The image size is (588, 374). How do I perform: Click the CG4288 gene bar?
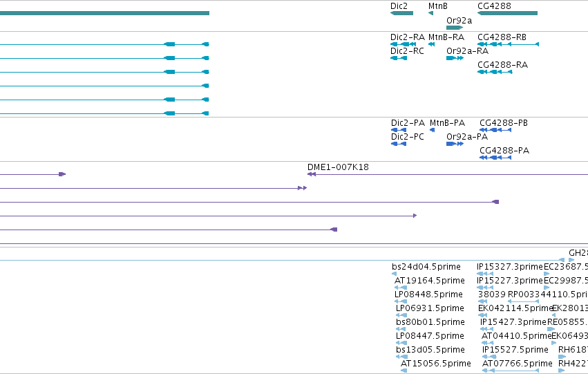click(507, 13)
